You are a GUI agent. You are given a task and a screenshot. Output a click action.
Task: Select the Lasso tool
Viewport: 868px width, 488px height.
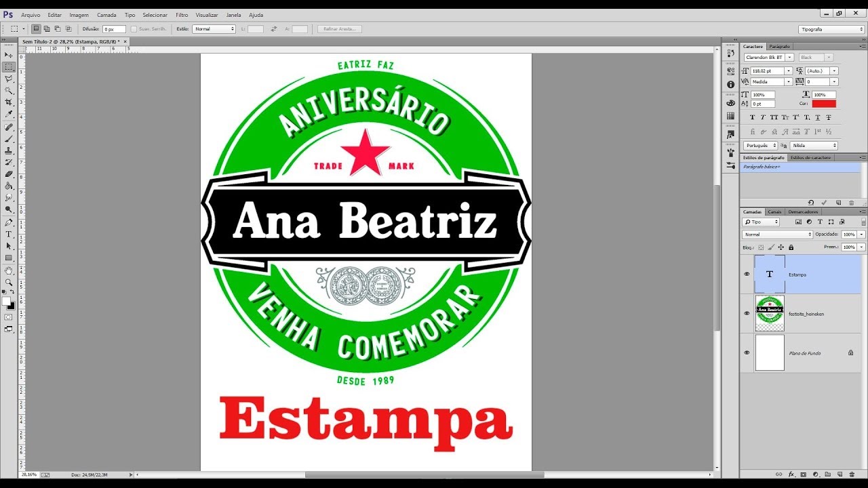click(9, 79)
